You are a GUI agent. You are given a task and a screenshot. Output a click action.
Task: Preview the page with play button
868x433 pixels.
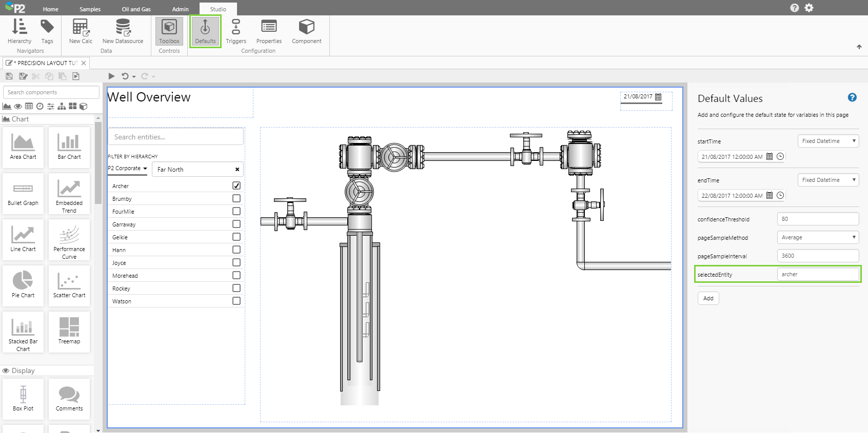click(x=111, y=76)
